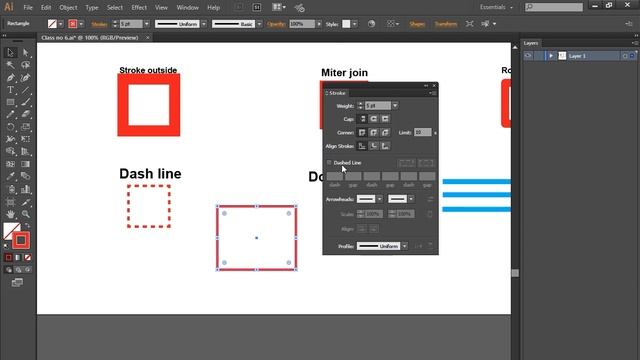Toggle Layer 1 visibility eye

pyautogui.click(x=528, y=56)
